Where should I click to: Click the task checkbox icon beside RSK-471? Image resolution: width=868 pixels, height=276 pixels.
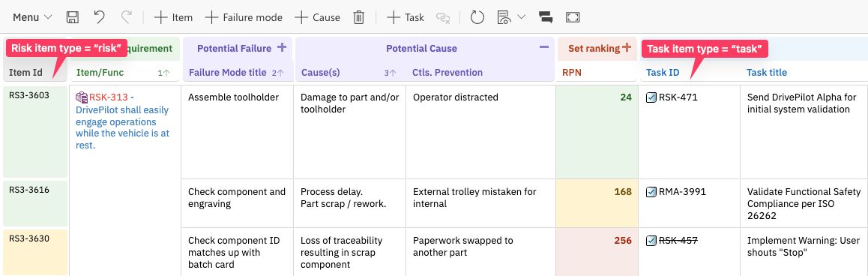coord(651,97)
